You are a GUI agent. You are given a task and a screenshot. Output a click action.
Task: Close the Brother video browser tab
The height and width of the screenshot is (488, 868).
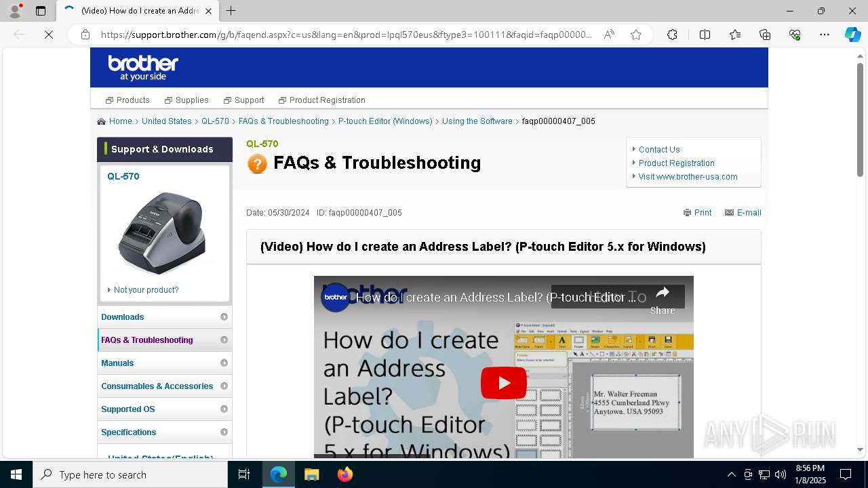(x=208, y=11)
